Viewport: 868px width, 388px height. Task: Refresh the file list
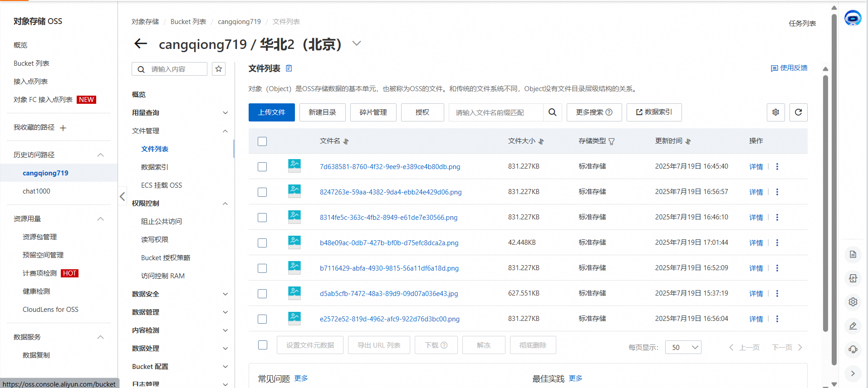799,112
